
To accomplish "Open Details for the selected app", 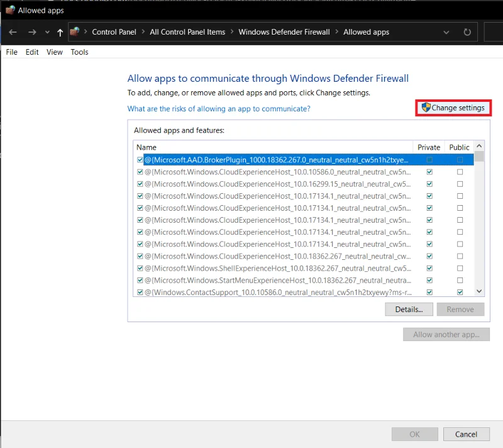I will point(409,310).
